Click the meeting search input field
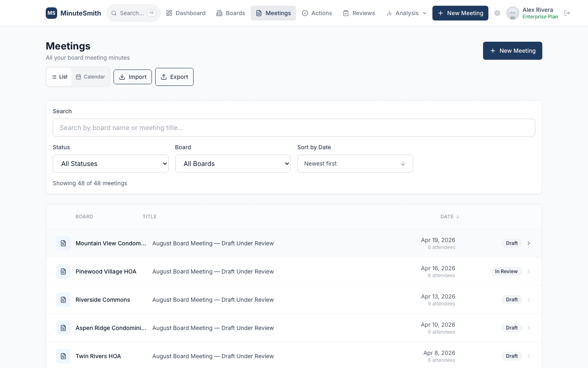588x368 pixels. (x=294, y=128)
